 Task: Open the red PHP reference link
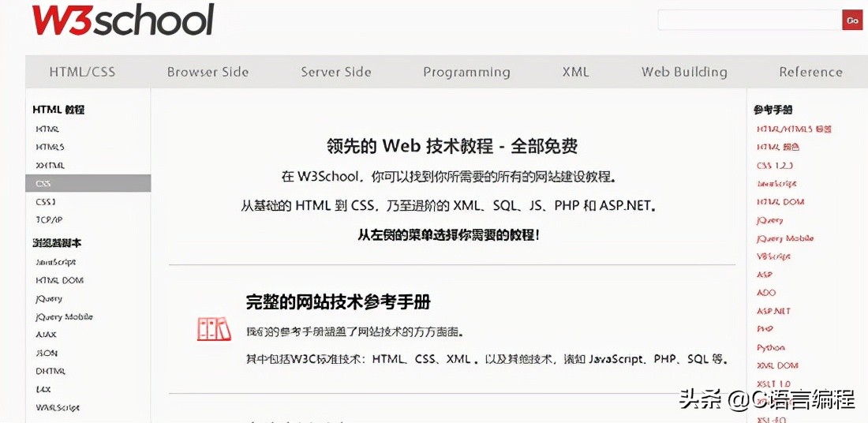765,329
